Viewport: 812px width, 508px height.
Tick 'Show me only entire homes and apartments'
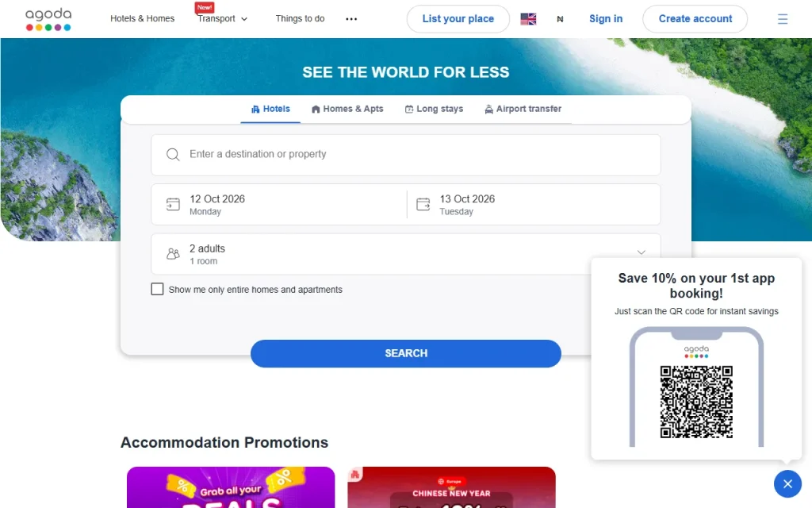tap(157, 289)
